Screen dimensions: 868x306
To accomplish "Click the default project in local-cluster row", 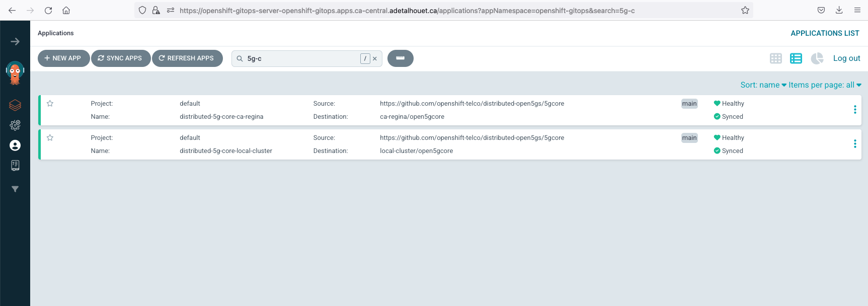I will point(190,137).
